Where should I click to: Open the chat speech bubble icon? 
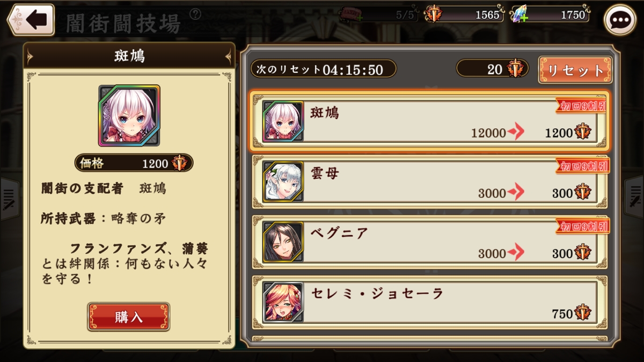click(620, 20)
